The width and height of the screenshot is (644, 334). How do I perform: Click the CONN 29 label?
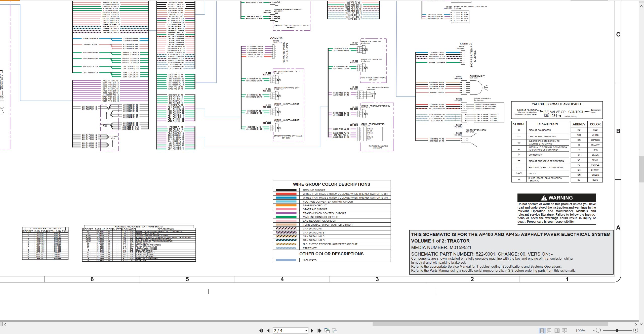(x=276, y=38)
